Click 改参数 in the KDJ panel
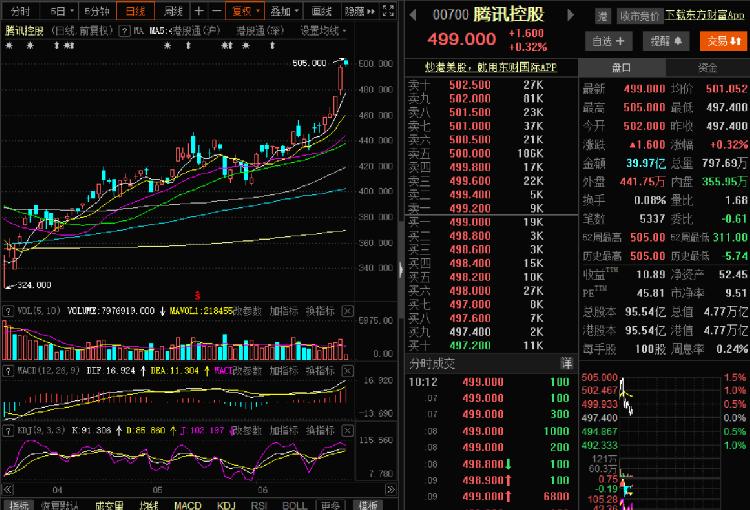 (x=247, y=431)
